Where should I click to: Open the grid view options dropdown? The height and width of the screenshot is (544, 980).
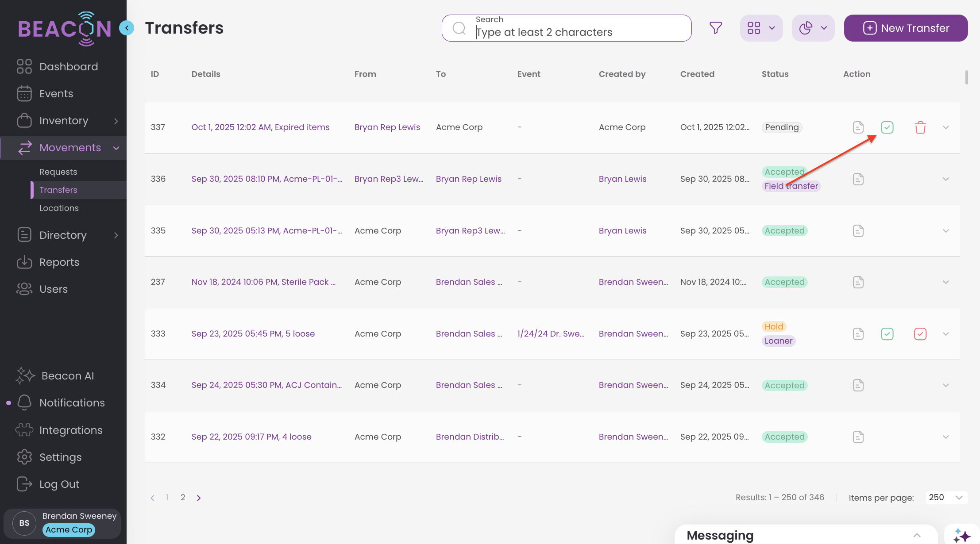pyautogui.click(x=761, y=28)
